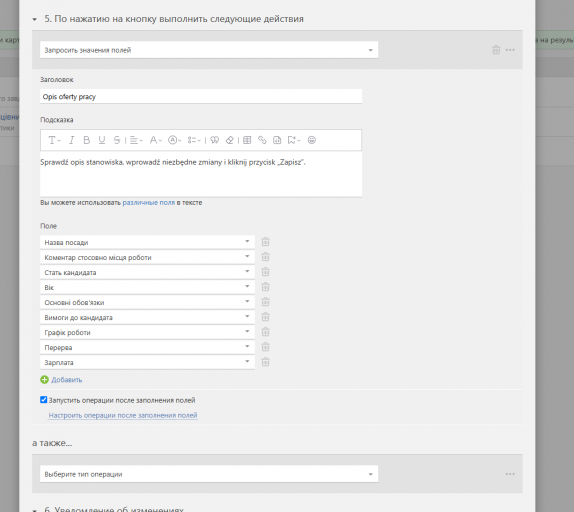The width and height of the screenshot is (574, 512).
Task: Delete the 'Вимоги до кандидата' field row
Action: (x=265, y=317)
